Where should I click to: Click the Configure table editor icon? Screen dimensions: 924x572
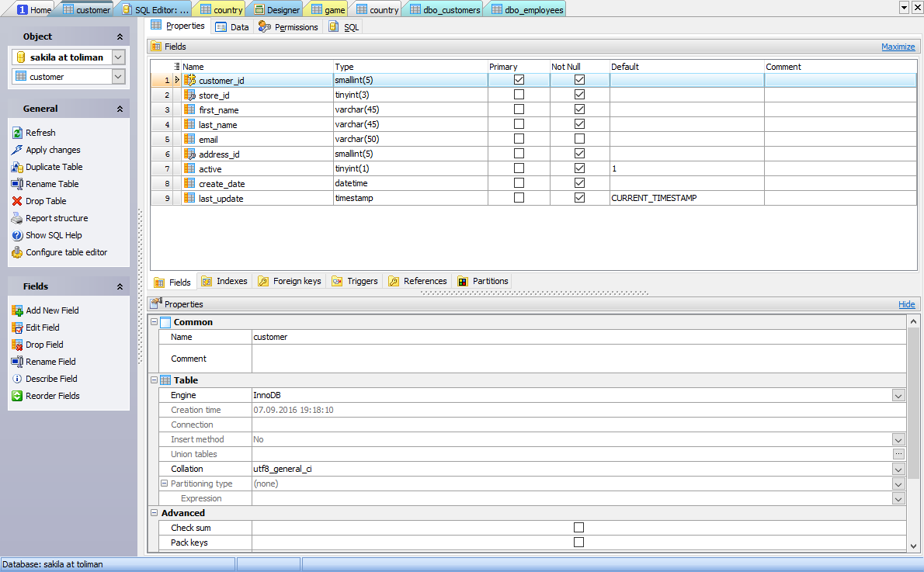[x=17, y=252]
